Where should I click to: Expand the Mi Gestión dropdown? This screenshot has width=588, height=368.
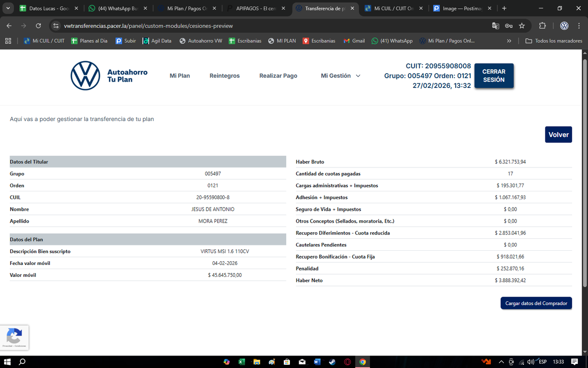point(340,75)
